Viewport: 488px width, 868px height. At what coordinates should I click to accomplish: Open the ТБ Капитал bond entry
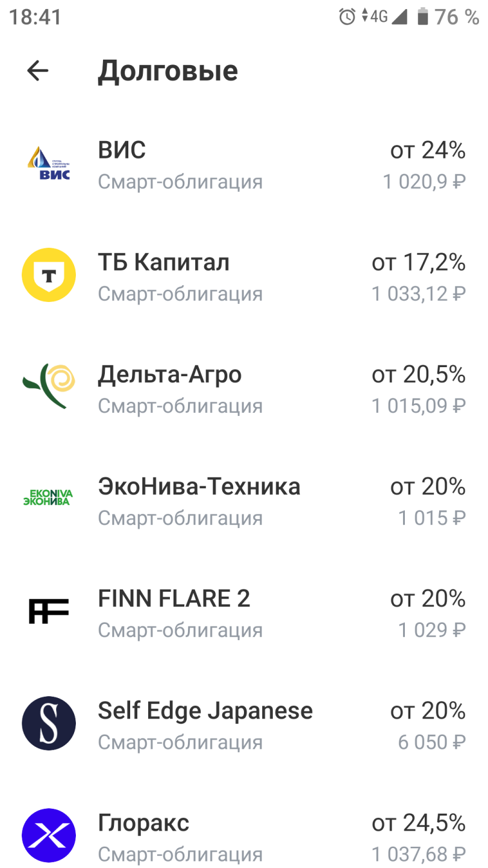pyautogui.click(x=163, y=263)
